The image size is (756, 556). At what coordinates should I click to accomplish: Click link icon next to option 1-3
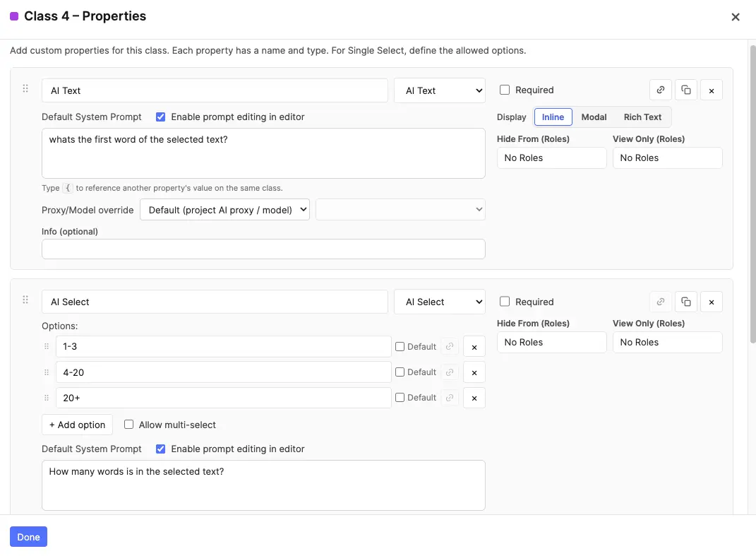pos(450,347)
